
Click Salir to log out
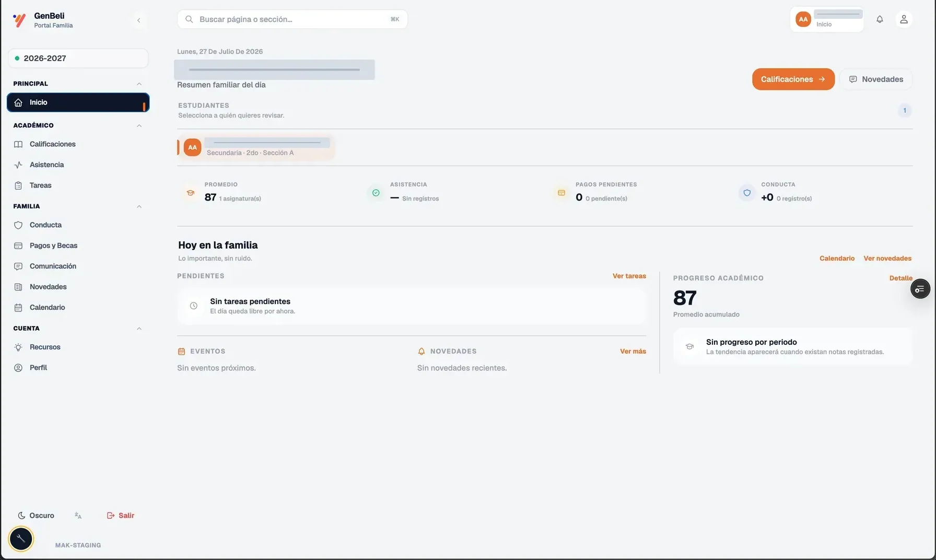point(121,516)
